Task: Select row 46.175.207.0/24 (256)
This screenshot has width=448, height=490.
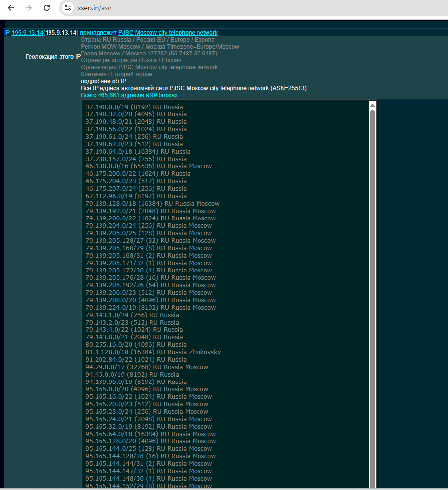Action: pyautogui.click(x=136, y=189)
